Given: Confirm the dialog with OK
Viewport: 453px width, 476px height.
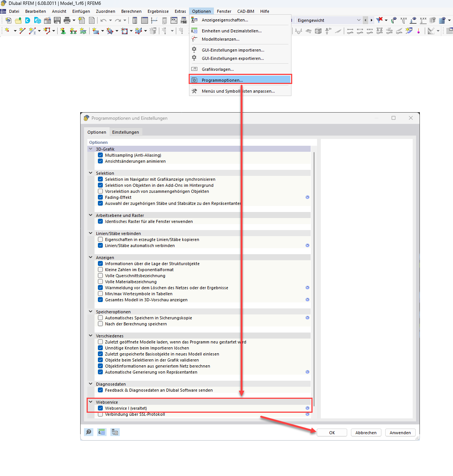Looking at the screenshot, I should [332, 433].
